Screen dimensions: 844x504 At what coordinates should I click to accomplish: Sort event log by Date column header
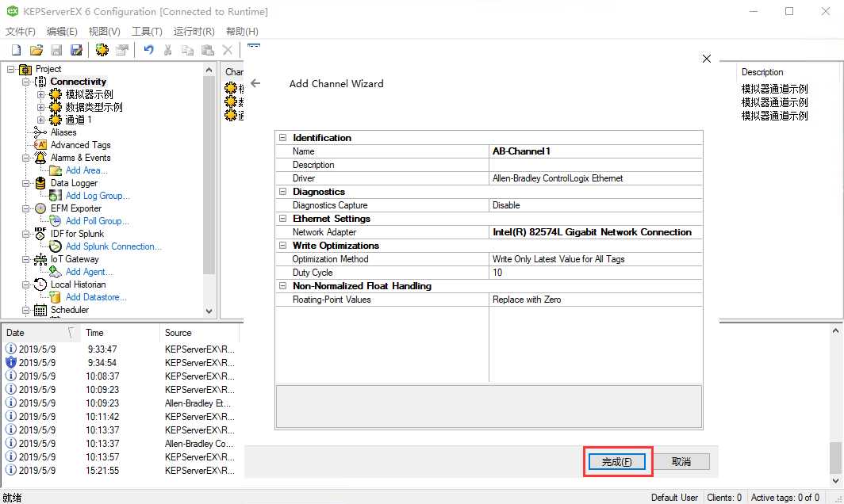pyautogui.click(x=41, y=333)
